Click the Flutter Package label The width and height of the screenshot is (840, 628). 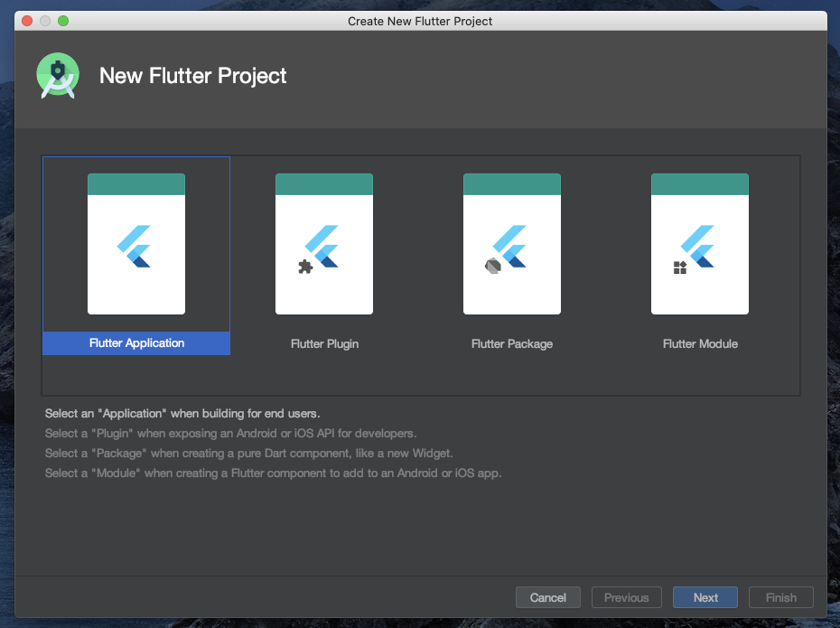pos(512,344)
